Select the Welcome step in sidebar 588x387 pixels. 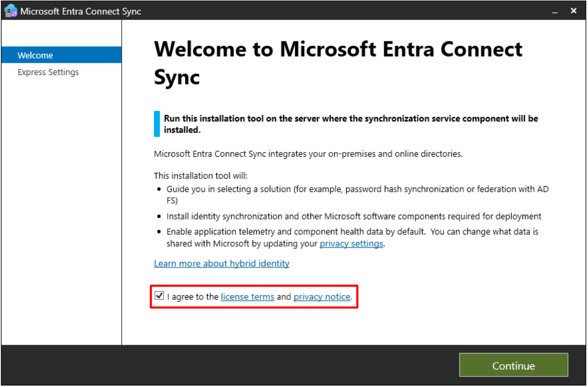62,55
